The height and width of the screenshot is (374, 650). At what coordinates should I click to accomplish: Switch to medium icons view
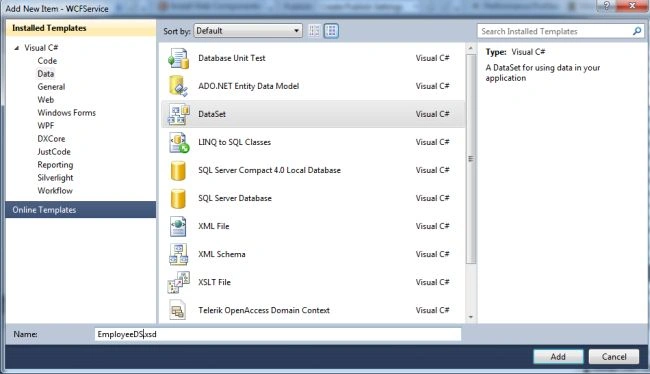[x=331, y=31]
